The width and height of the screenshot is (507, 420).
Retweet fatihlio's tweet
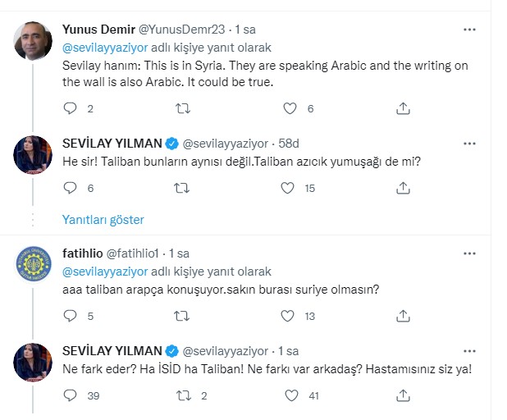coord(184,316)
